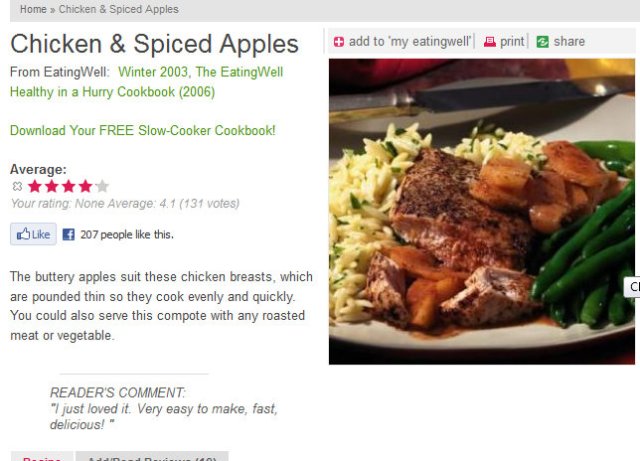Click the print text link
The height and width of the screenshot is (461, 640).
point(512,42)
